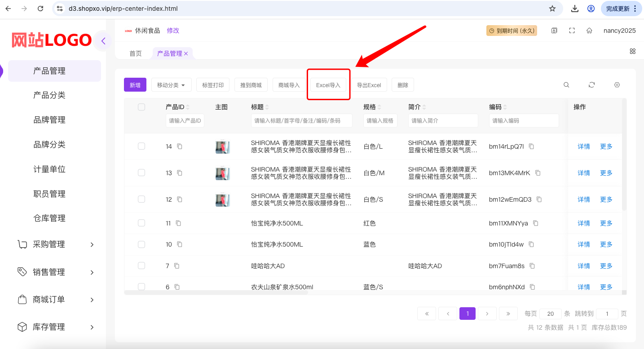The width and height of the screenshot is (644, 349).
Task: Click the home icon in header
Action: (589, 31)
